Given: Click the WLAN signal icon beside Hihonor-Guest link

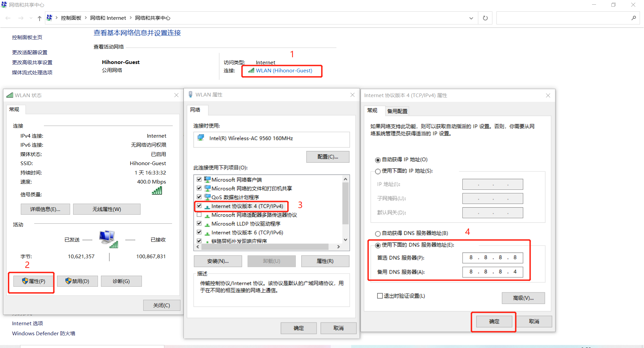Looking at the screenshot, I should 251,71.
